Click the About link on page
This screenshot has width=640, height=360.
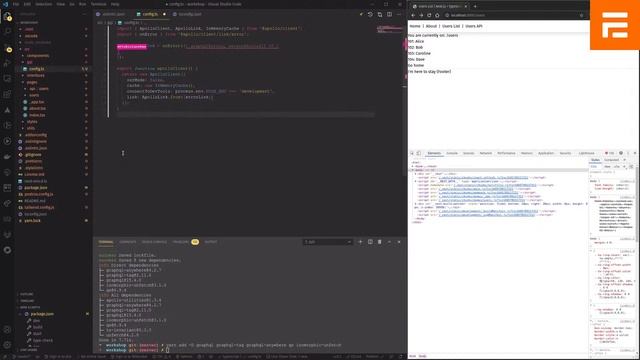coord(431,26)
